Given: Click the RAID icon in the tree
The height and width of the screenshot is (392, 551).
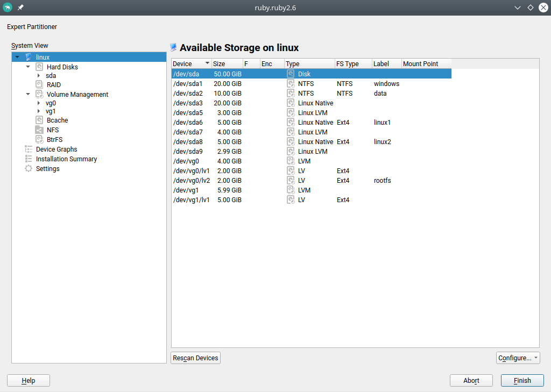Looking at the screenshot, I should 39,84.
